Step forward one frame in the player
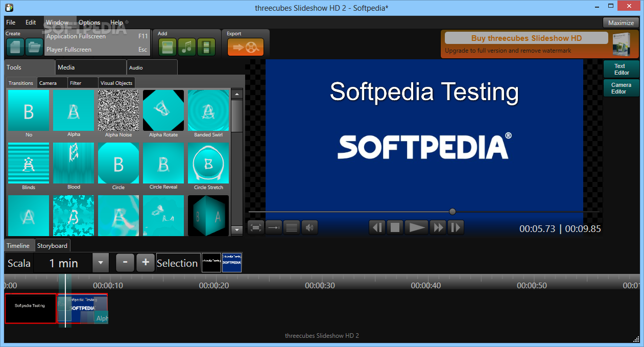 456,227
